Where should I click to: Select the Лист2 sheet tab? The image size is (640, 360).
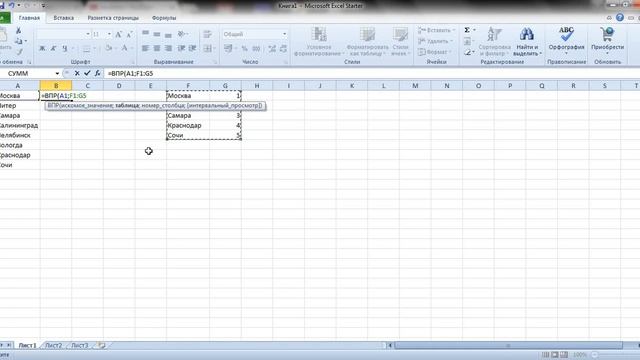click(x=53, y=345)
